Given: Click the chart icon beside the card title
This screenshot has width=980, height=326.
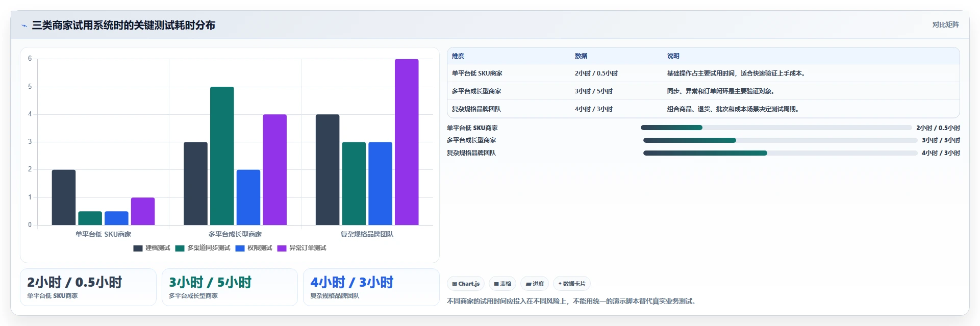Looking at the screenshot, I should (x=24, y=26).
